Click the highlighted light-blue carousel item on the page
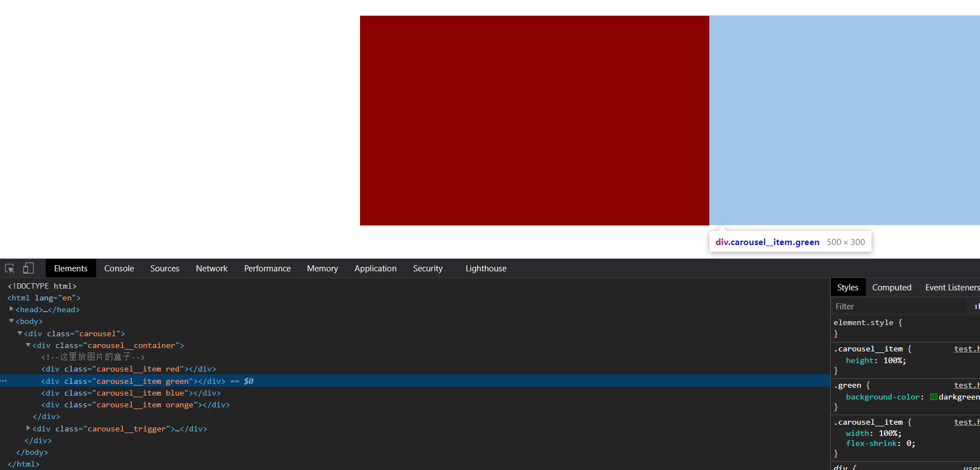The image size is (980, 470). (845, 120)
